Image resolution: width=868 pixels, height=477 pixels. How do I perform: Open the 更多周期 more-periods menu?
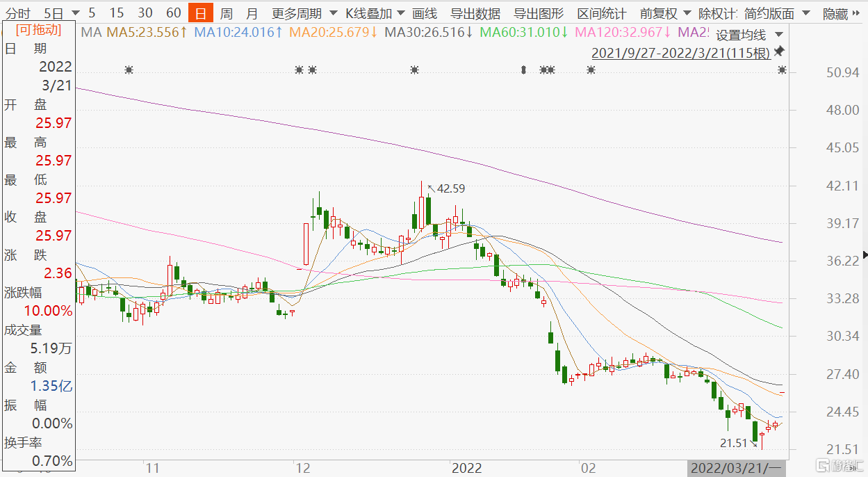point(304,13)
